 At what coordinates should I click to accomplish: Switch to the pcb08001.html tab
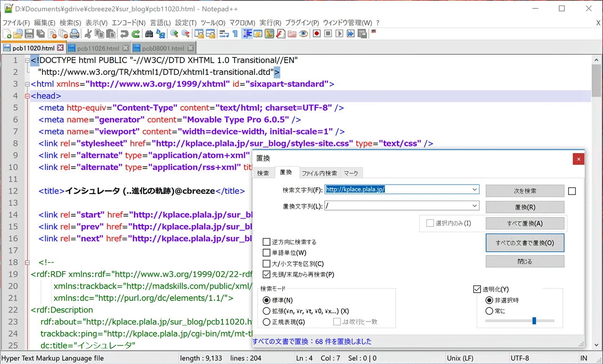click(x=163, y=48)
